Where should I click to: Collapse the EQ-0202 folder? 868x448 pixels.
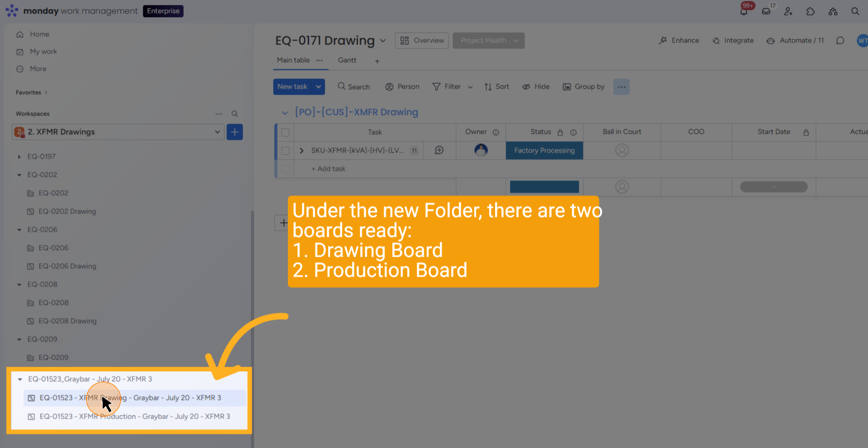[19, 175]
